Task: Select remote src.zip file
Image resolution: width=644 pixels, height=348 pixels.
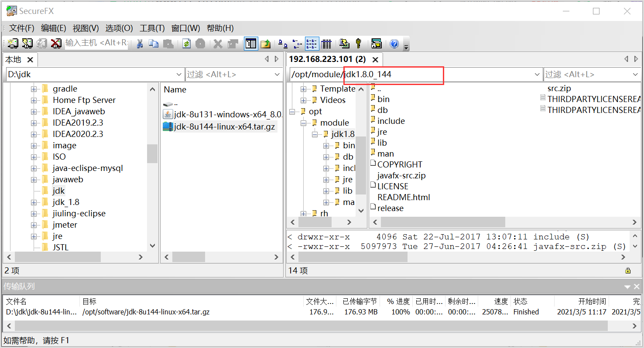Action: [559, 89]
